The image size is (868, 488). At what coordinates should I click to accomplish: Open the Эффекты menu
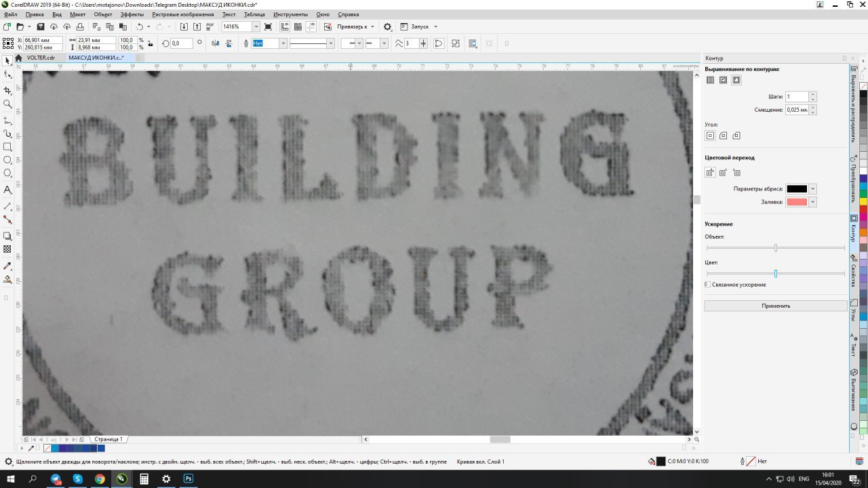click(x=132, y=14)
